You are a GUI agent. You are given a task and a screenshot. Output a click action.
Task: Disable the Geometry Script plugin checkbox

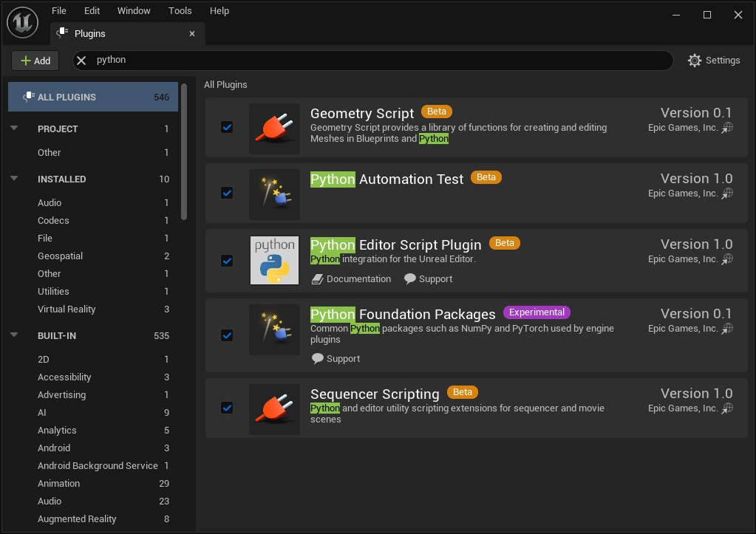(227, 127)
